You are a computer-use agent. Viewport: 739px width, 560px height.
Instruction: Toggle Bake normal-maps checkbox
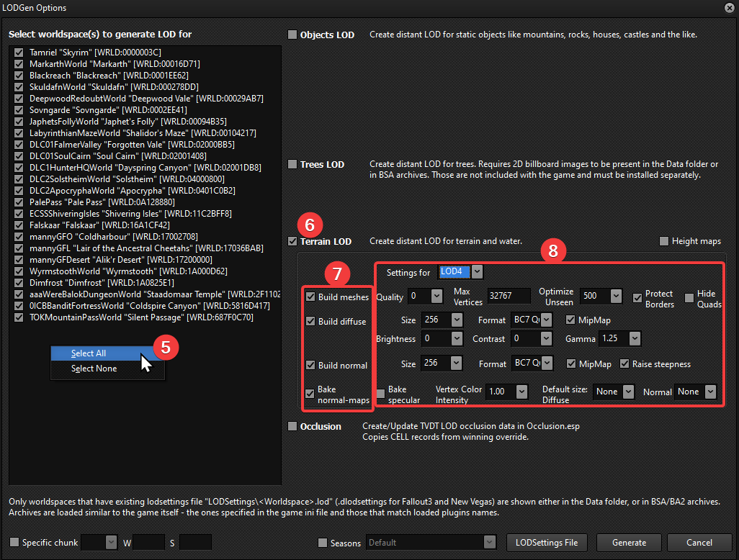click(x=310, y=393)
